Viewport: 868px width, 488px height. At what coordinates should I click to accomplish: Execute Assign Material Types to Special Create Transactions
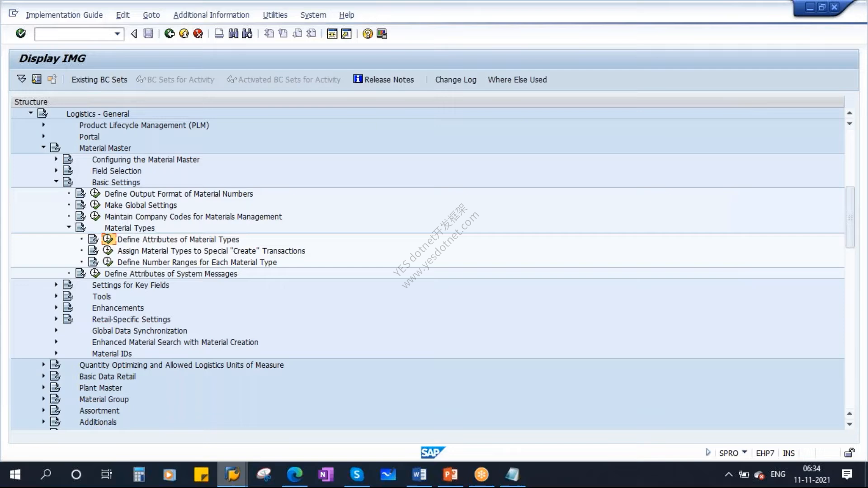tap(108, 250)
